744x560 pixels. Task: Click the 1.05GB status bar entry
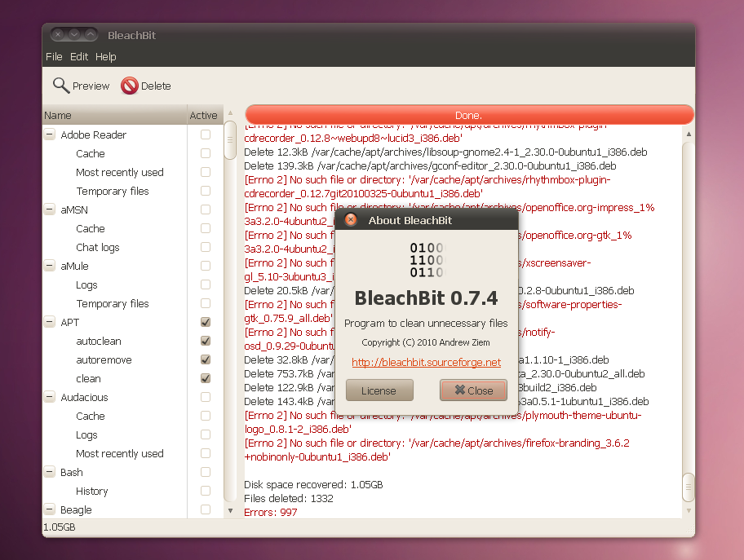point(60,527)
